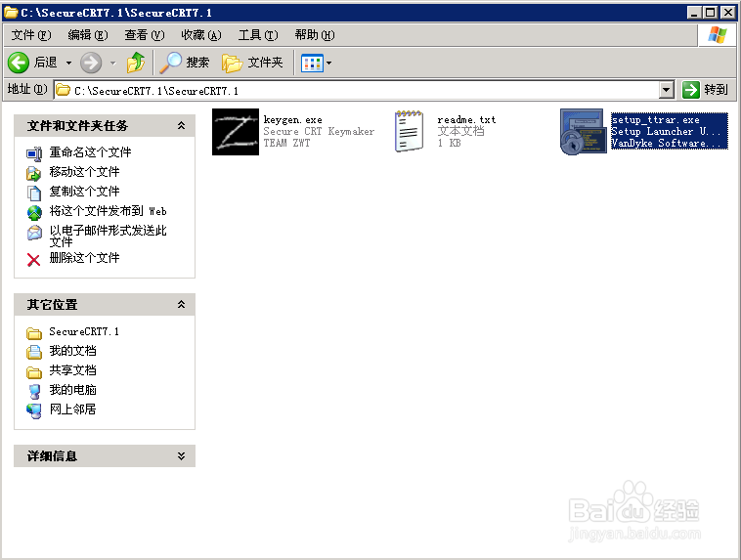Open the Forward history dropdown arrow
741x560 pixels.
click(x=113, y=63)
